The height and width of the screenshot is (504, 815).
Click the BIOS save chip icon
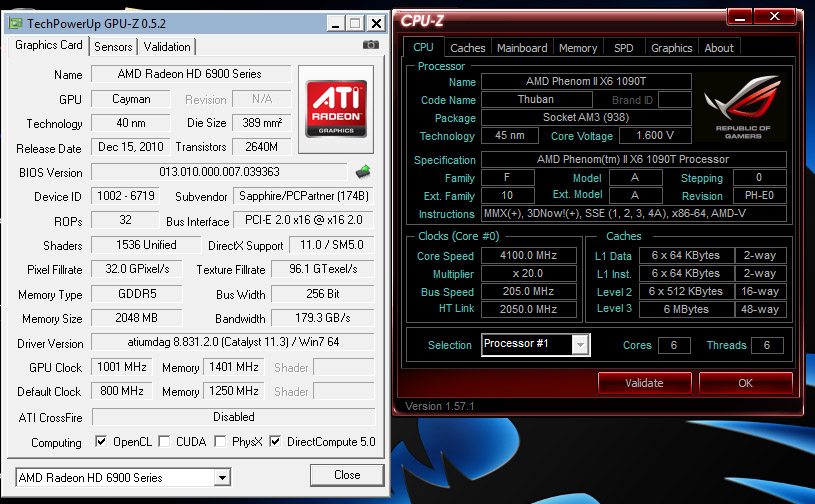363,171
